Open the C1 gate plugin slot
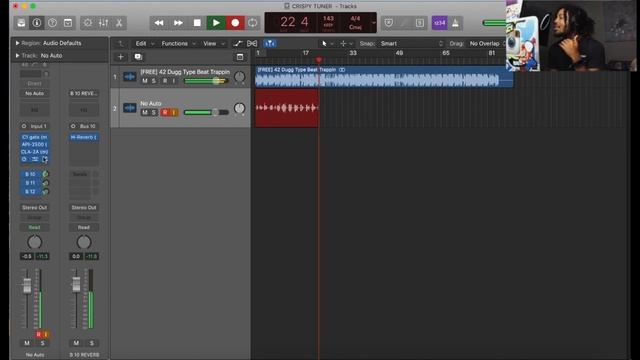The width and height of the screenshot is (640, 360). (x=35, y=137)
